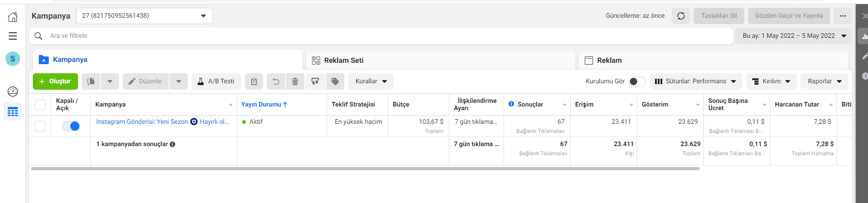Open the A/B Testi flask tool
This screenshot has width=868, height=203.
(x=216, y=81)
